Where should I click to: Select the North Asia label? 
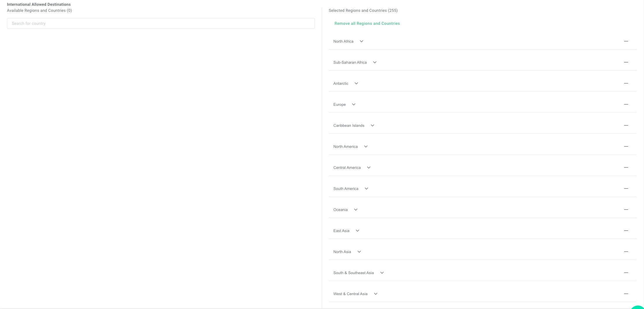tap(342, 252)
